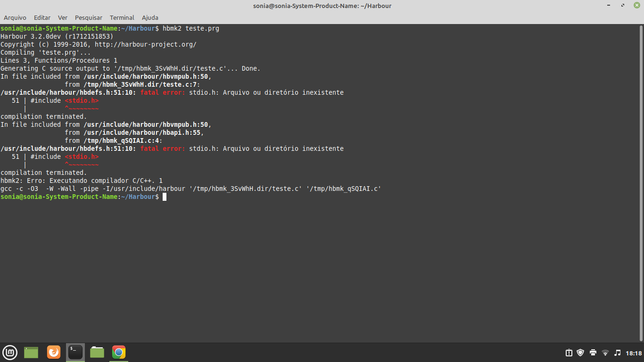Launch Firefox from the taskbar
The width and height of the screenshot is (644, 362).
[x=54, y=353]
